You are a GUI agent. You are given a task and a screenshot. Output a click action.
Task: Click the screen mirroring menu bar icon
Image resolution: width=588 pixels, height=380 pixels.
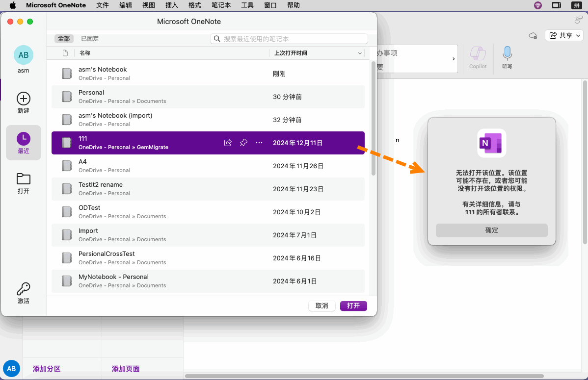(557, 5)
